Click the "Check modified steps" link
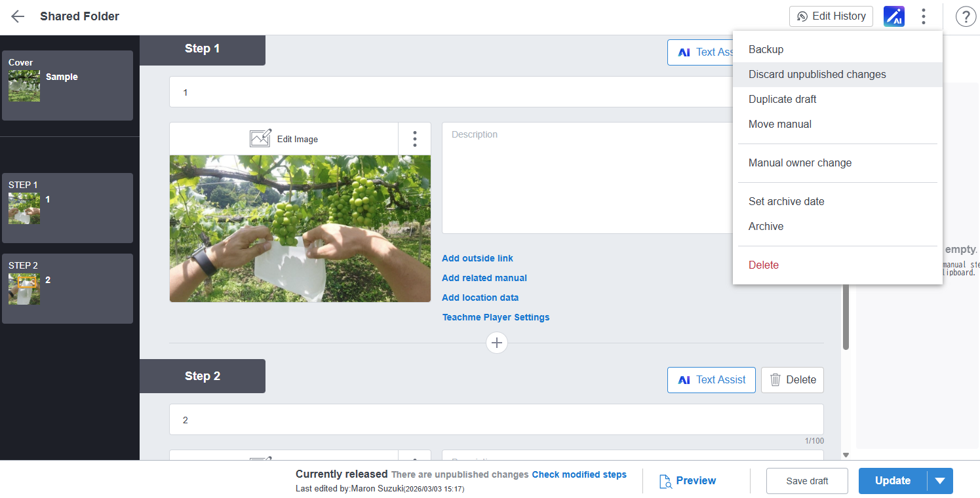The image size is (980, 498). click(579, 474)
